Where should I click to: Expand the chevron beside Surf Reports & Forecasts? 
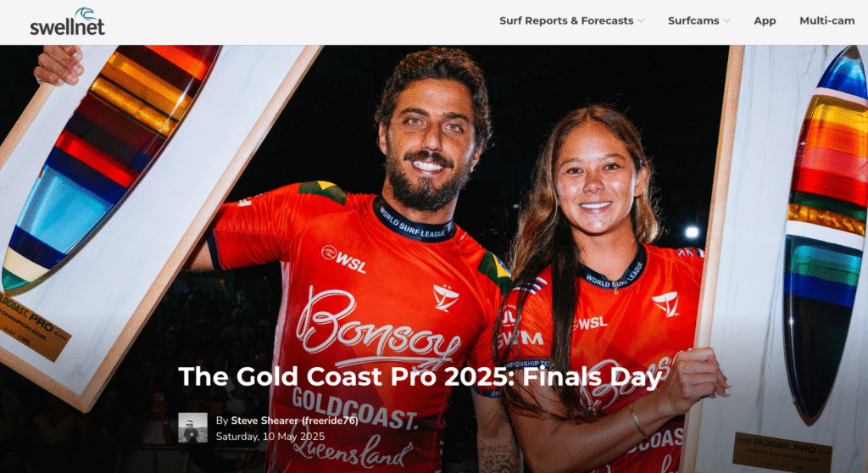click(x=641, y=21)
